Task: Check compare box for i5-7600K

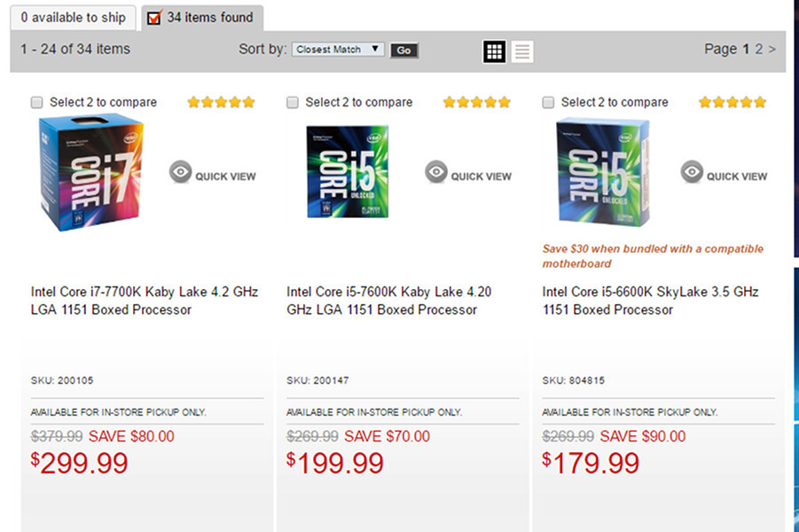Action: (293, 103)
